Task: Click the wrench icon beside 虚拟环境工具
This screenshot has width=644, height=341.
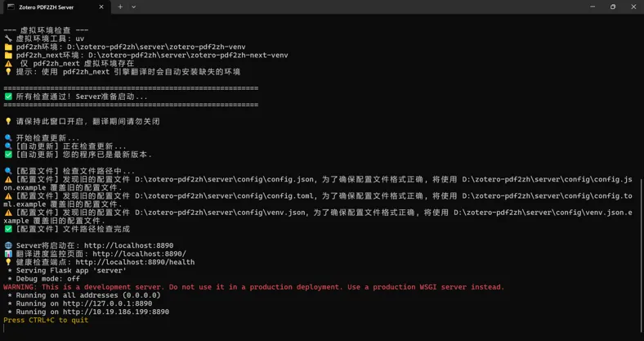Action: coord(8,38)
